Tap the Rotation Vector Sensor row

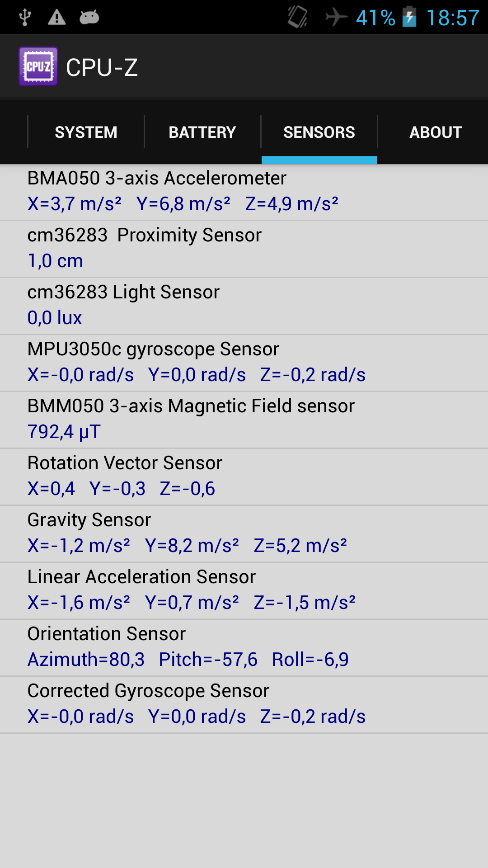[x=244, y=477]
